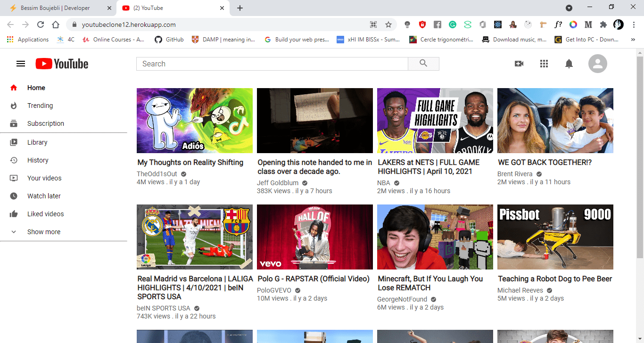Click the History clock icon
The image size is (644, 343).
(14, 160)
